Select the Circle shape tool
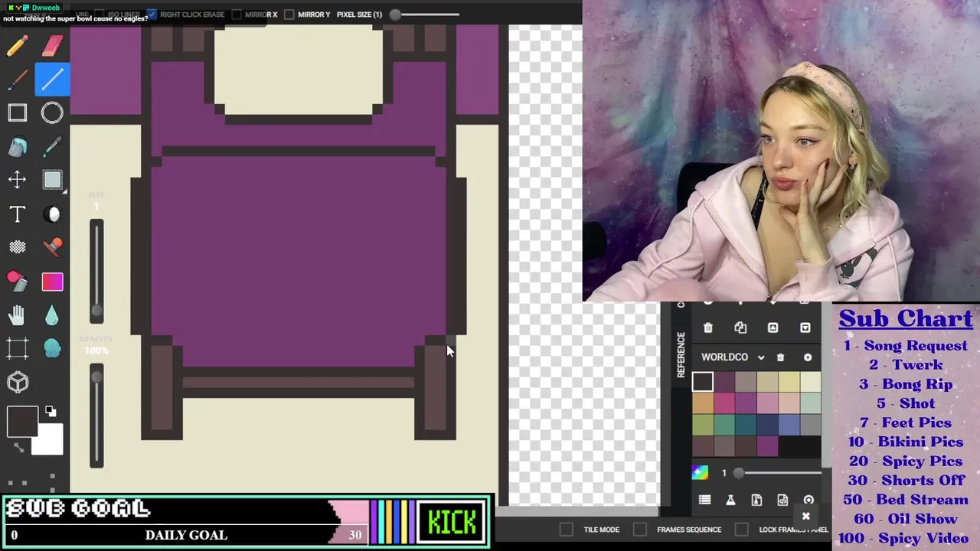Viewport: 980px width, 551px height. coord(52,113)
